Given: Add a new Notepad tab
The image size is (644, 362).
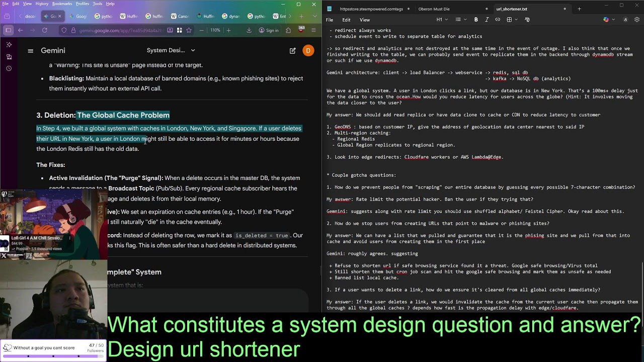Looking at the screenshot, I should pyautogui.click(x=579, y=9).
